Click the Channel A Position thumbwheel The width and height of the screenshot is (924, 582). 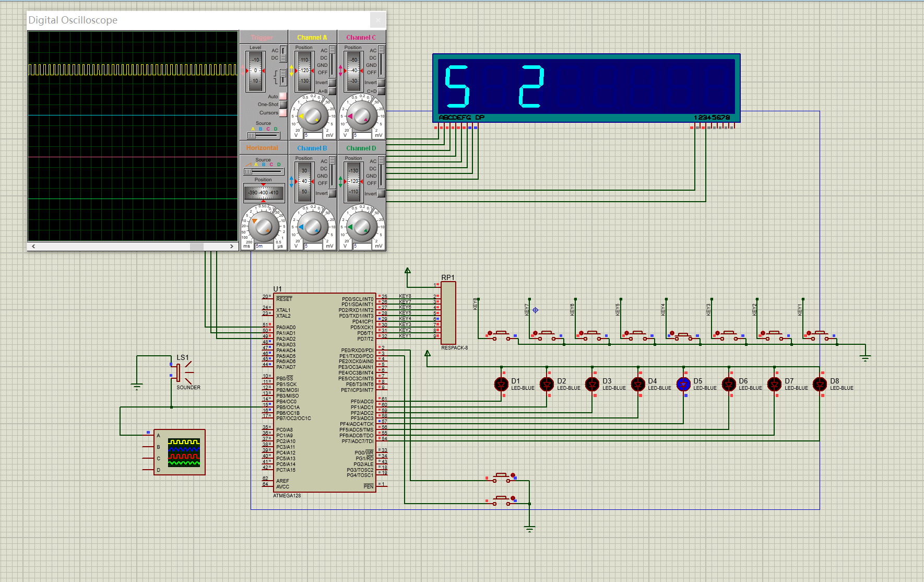click(x=304, y=71)
